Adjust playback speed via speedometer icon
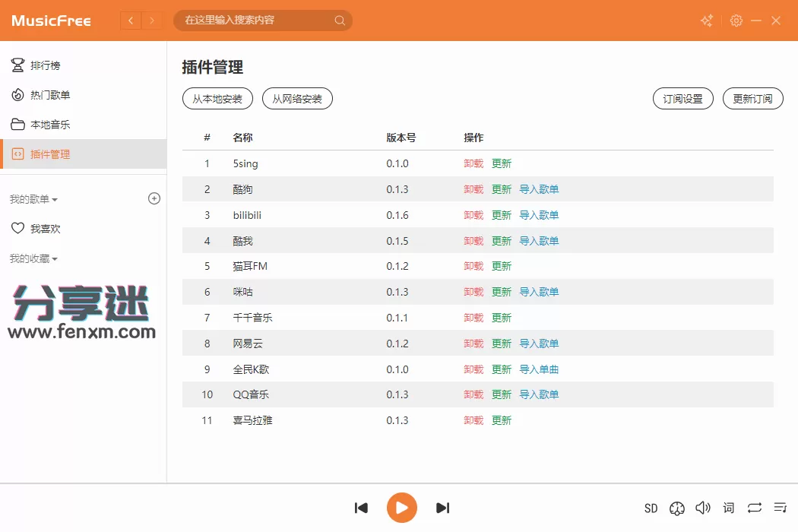Screen dimensions: 798x532 (677, 508)
